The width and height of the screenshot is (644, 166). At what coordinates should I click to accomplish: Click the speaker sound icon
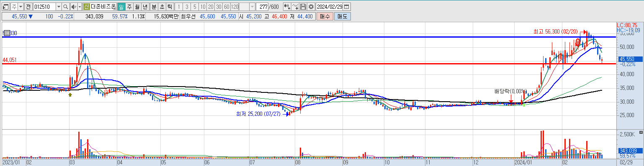(74, 7)
